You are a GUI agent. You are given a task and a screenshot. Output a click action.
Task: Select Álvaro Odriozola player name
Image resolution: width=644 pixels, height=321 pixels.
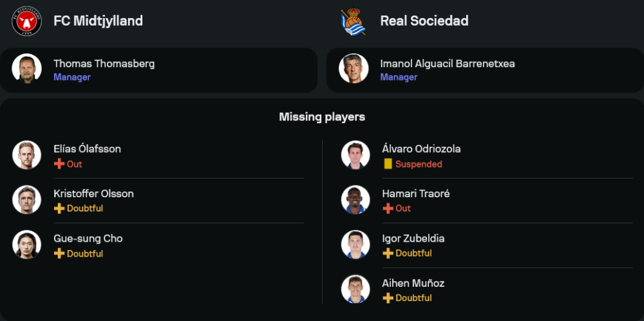pos(420,149)
